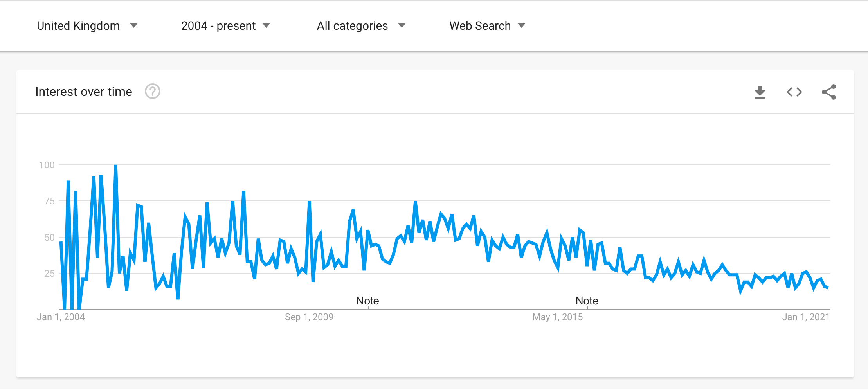Show help for Interest over time
This screenshot has height=389, width=868.
[x=153, y=92]
